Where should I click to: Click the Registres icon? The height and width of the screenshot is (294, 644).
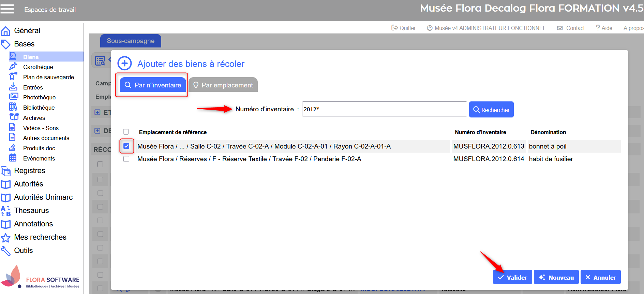click(6, 171)
